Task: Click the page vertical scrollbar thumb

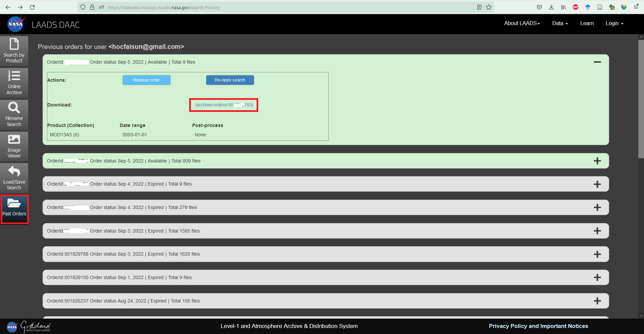Action: (641, 99)
